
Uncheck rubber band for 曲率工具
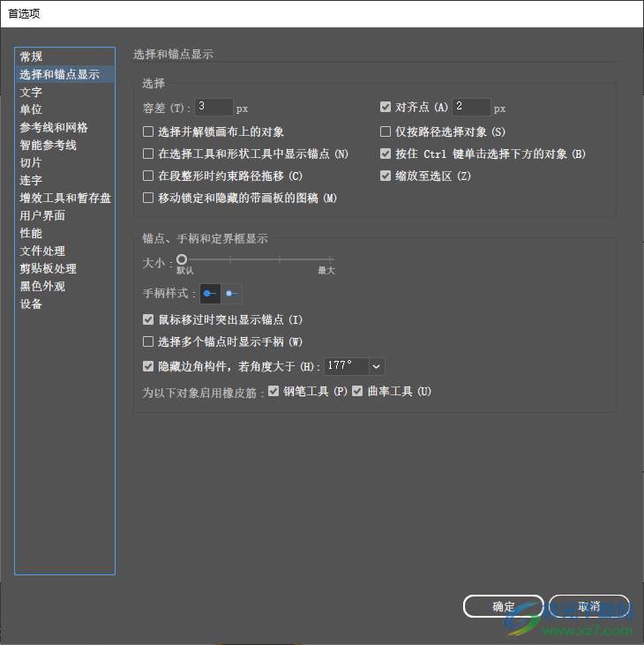(357, 391)
